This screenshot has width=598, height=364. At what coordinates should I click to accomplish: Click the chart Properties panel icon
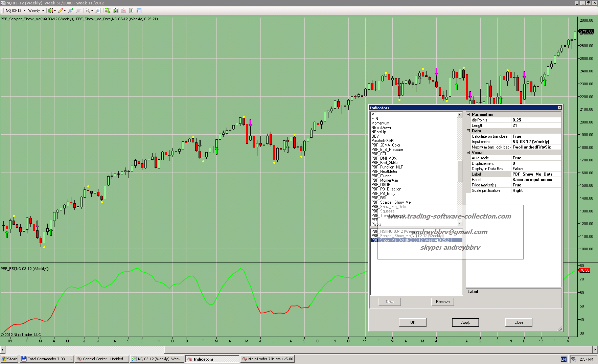(x=139, y=10)
